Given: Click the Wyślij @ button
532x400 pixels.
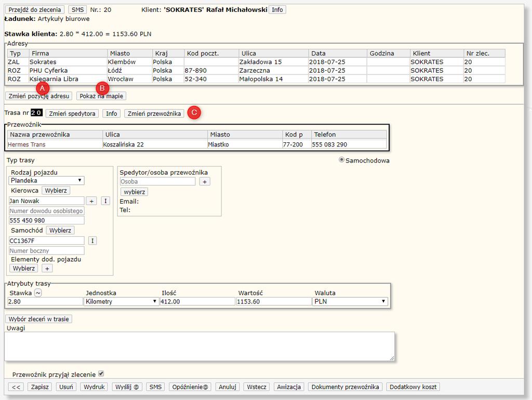Looking at the screenshot, I should pyautogui.click(x=127, y=387).
